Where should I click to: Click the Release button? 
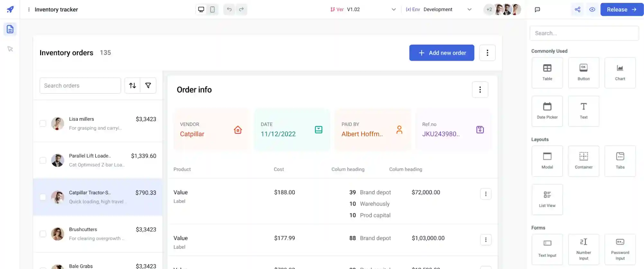click(x=622, y=9)
